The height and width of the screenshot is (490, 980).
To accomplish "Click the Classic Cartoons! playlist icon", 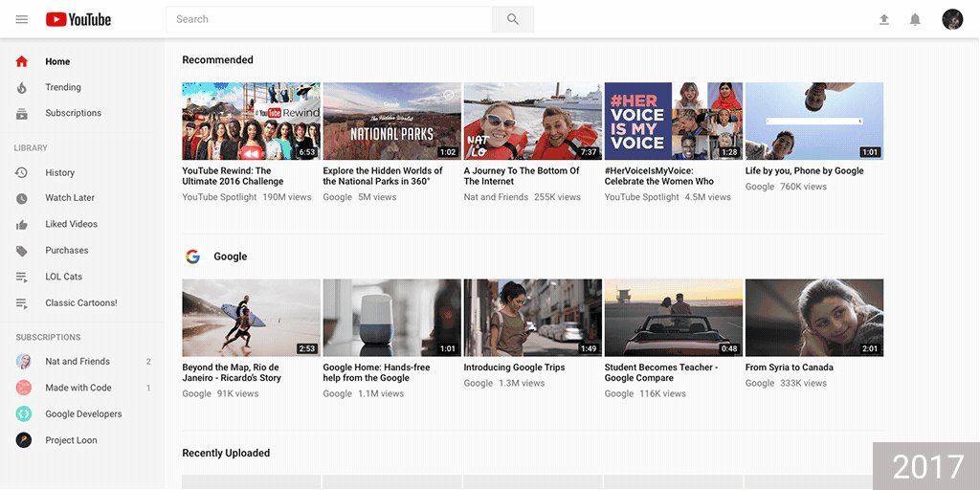I will 22,303.
